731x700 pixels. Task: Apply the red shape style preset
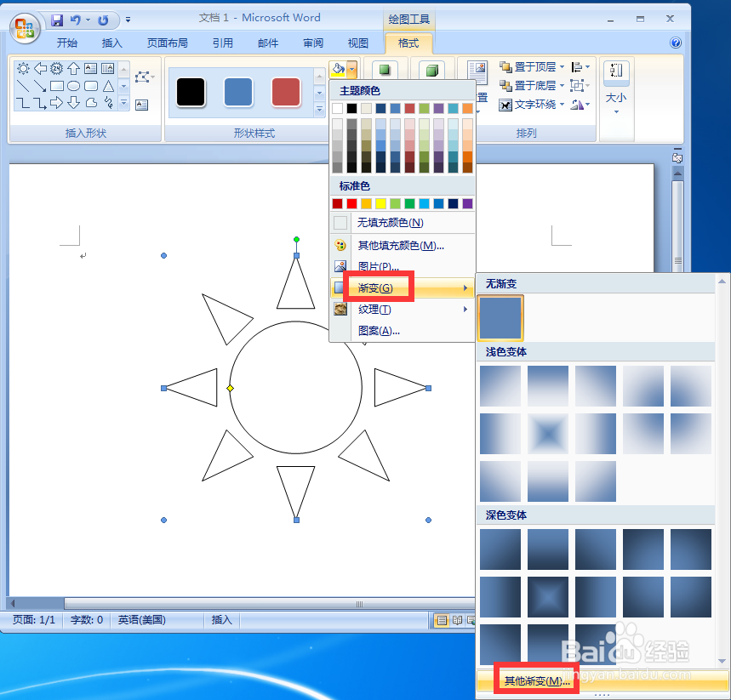(x=286, y=92)
